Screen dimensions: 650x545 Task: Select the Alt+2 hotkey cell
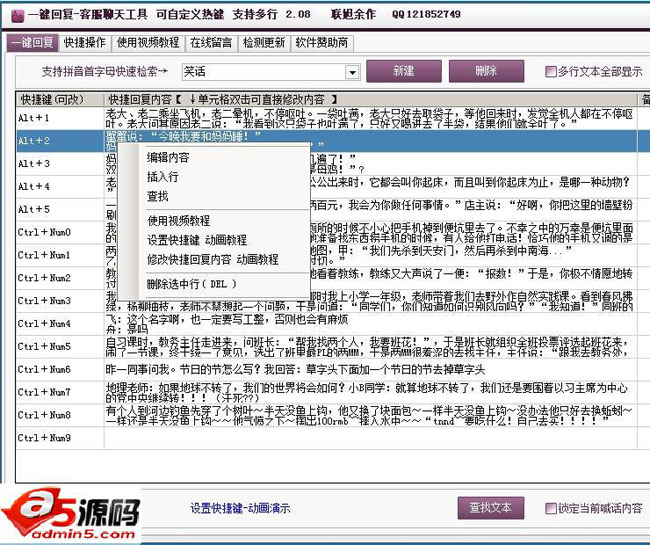coord(60,141)
